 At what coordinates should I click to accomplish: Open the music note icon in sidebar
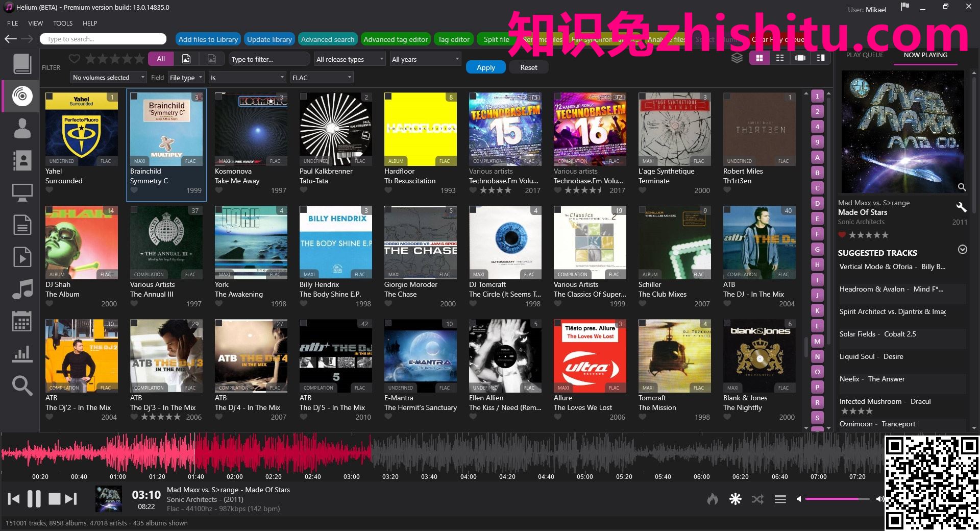click(x=22, y=289)
